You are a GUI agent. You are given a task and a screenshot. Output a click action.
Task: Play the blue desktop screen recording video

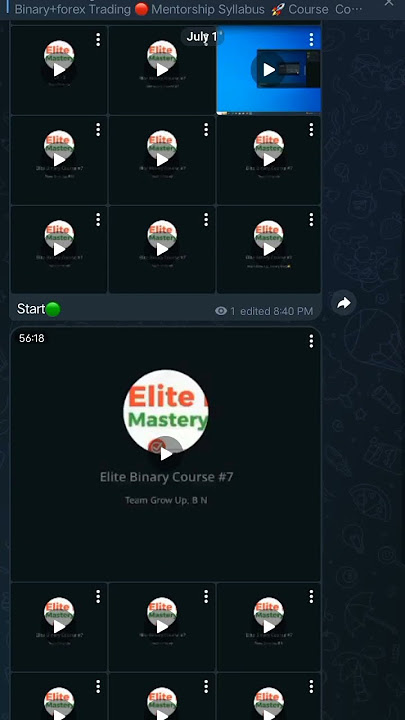269,70
